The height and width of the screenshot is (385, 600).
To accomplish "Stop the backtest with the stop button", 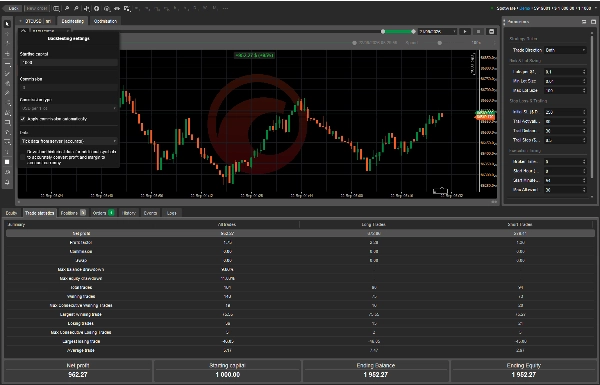I will click(x=478, y=31).
